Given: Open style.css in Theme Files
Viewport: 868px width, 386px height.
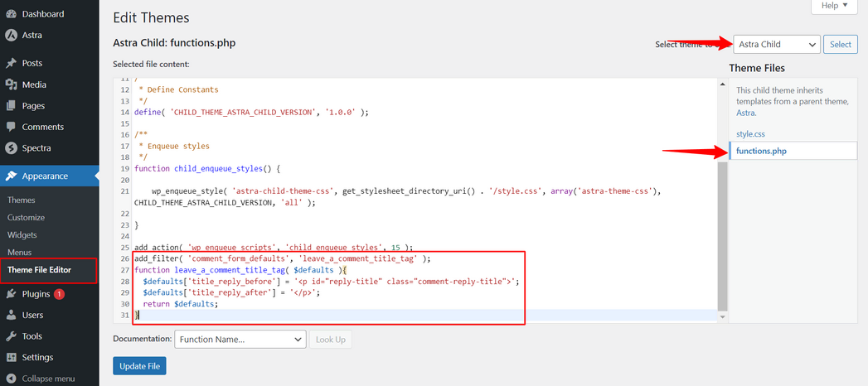Looking at the screenshot, I should pyautogui.click(x=749, y=133).
